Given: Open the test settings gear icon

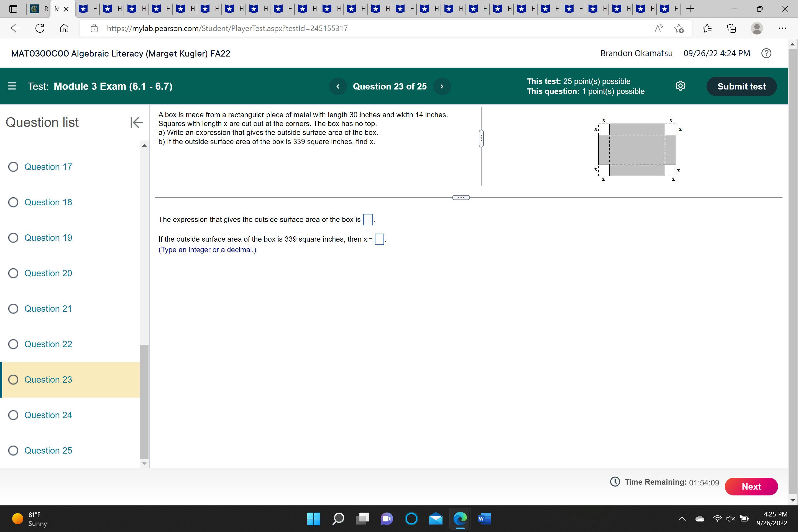Looking at the screenshot, I should (680, 86).
